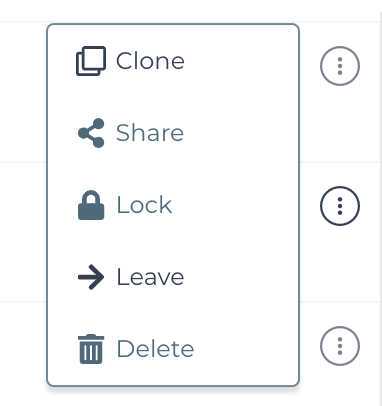This screenshot has height=406, width=382.
Task: Expand the first row's kebab dropdown
Action: [340, 66]
